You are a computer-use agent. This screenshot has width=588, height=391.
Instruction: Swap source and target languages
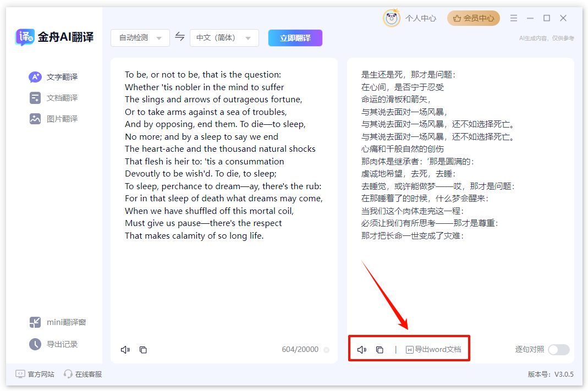click(x=180, y=37)
